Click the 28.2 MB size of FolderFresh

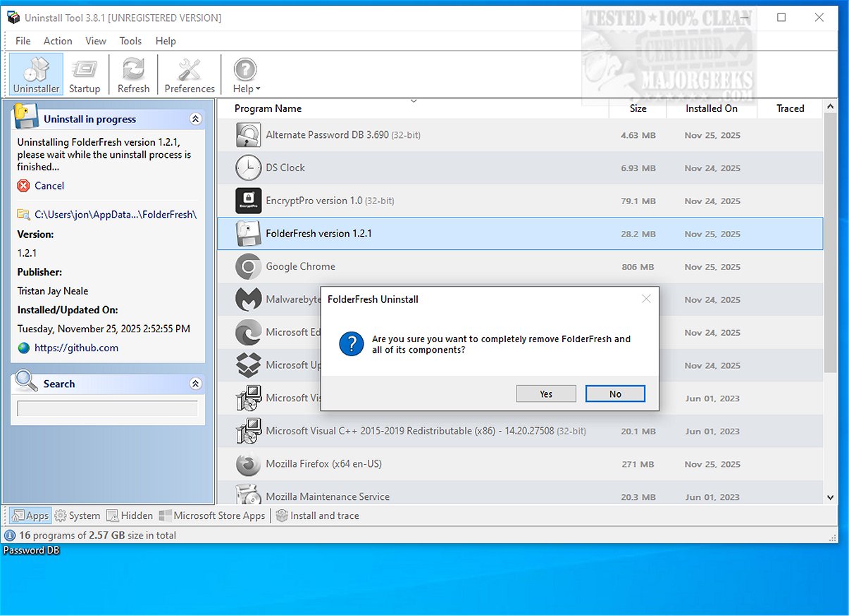coord(638,234)
